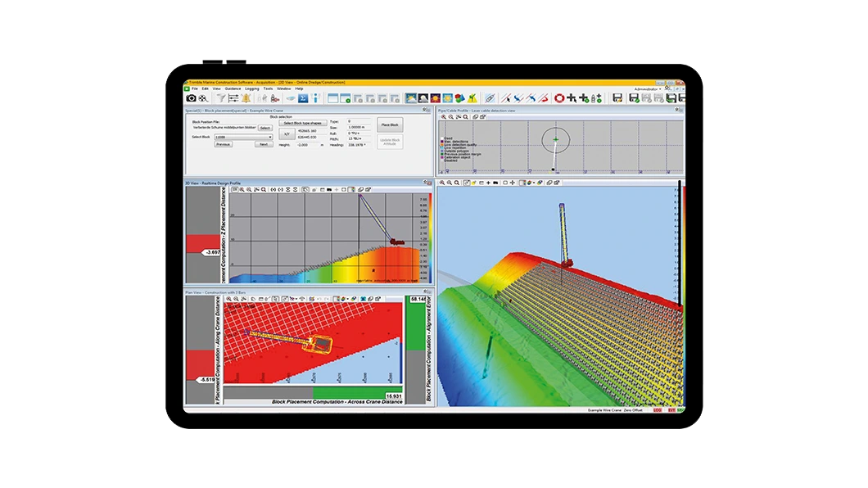The width and height of the screenshot is (868, 488).
Task: Click the line with black cursor tool
Action: click(x=506, y=98)
